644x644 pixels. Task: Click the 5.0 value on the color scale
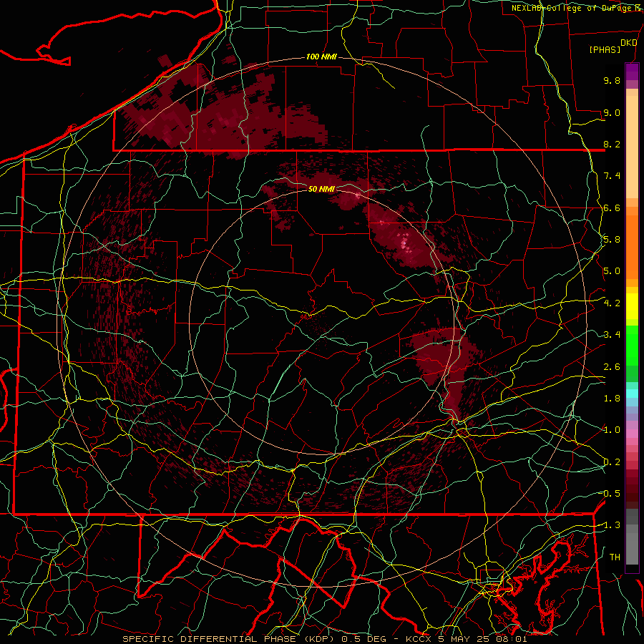(x=612, y=271)
